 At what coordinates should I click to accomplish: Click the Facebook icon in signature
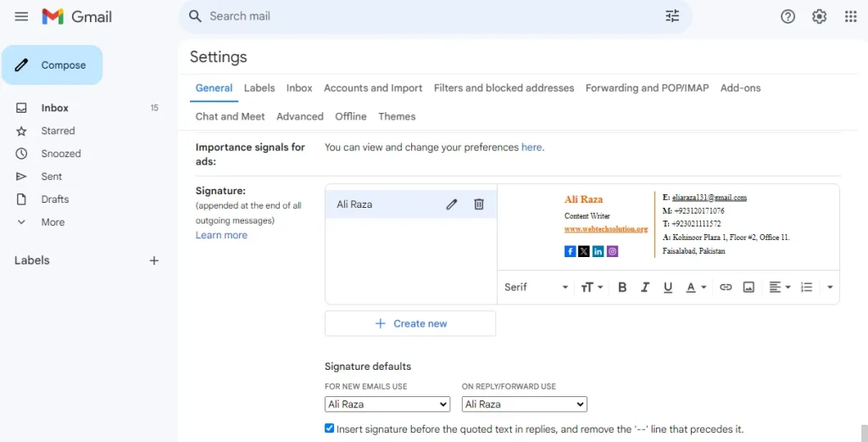click(570, 251)
